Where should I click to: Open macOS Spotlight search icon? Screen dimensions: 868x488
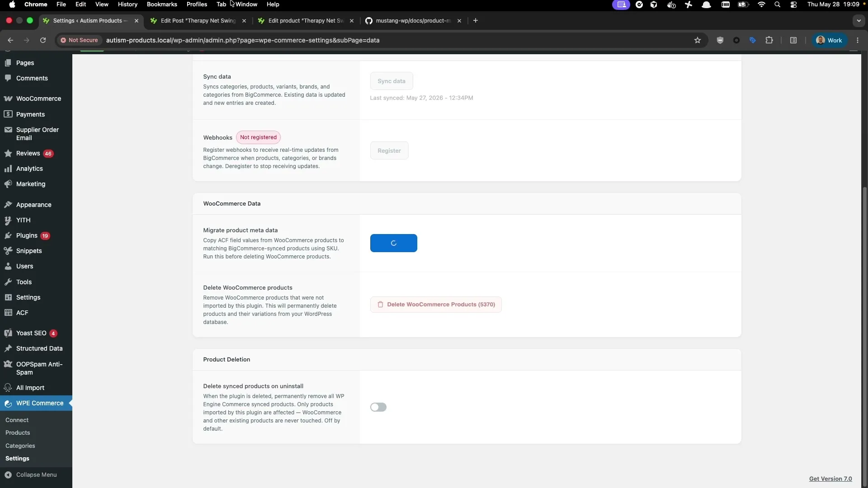click(x=777, y=5)
